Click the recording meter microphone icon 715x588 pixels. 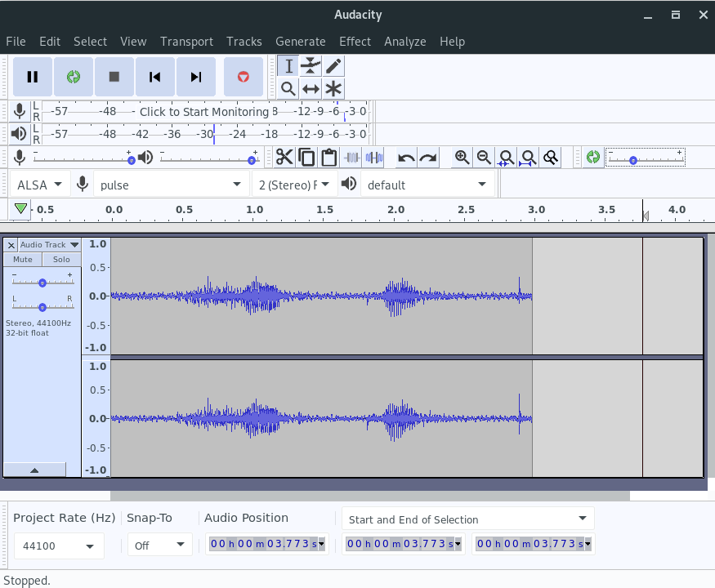[x=19, y=111]
